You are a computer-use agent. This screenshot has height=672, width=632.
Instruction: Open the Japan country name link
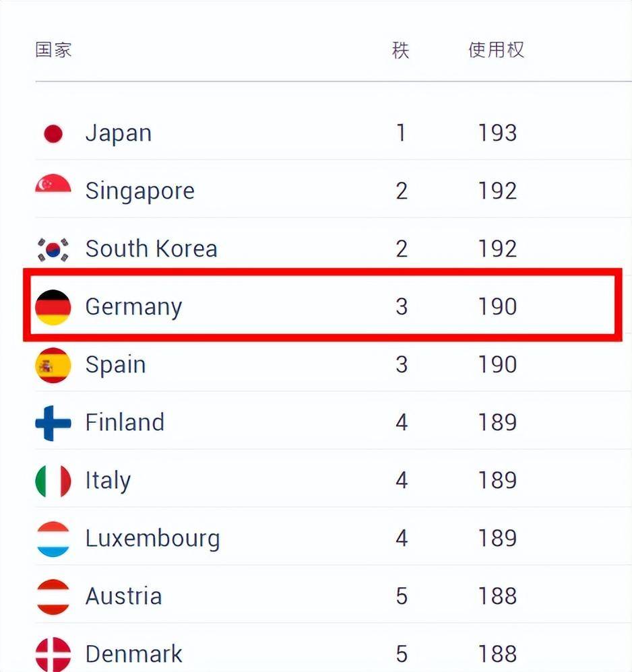click(x=119, y=133)
